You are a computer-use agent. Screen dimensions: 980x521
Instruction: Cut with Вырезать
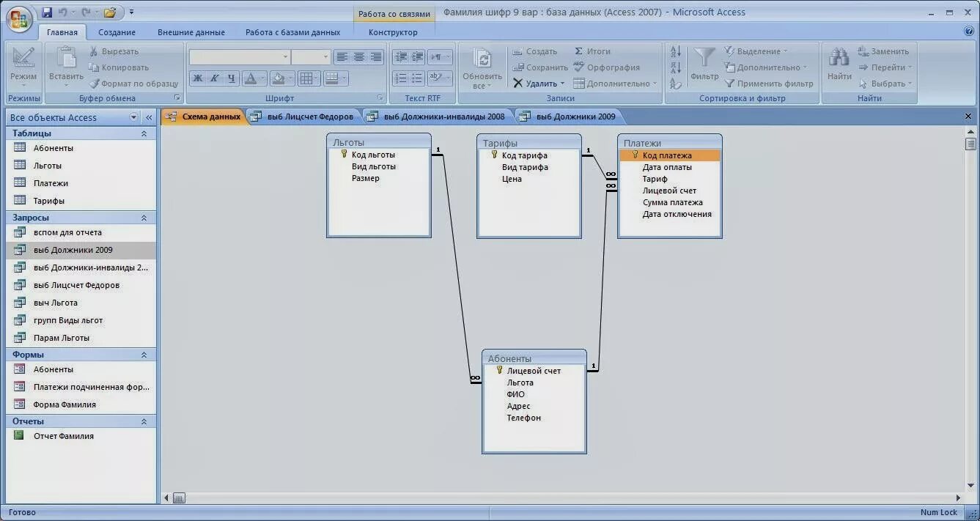click(114, 51)
